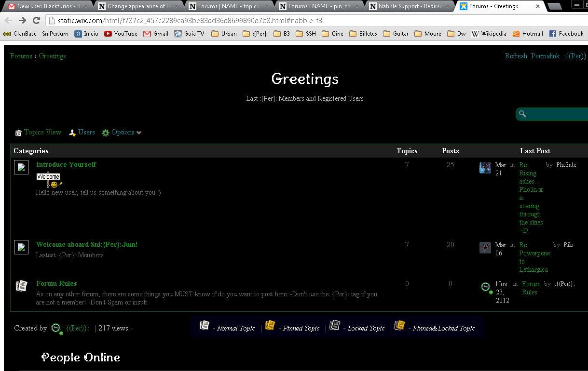Click the browser back arrow
The height and width of the screenshot is (371, 588).
pos(9,21)
